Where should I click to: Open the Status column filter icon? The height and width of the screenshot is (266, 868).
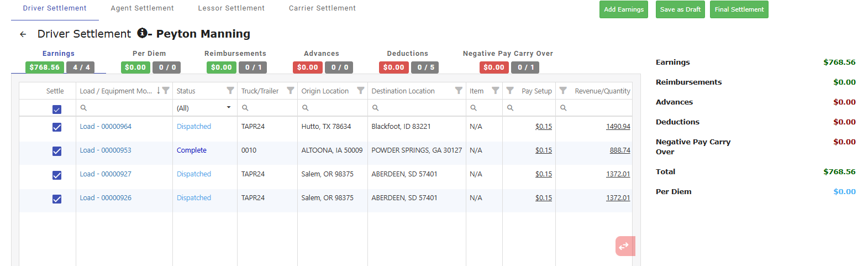click(230, 91)
